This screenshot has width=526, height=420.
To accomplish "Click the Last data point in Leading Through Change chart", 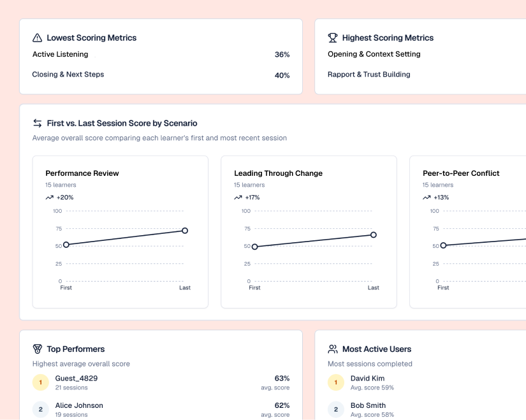I will tap(374, 235).
